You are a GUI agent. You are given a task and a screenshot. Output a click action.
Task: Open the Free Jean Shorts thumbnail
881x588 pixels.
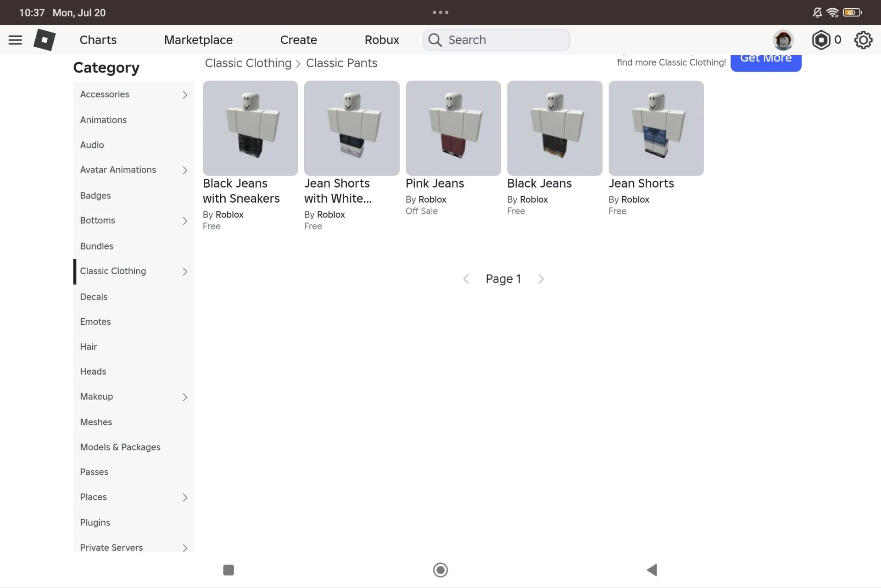[x=656, y=128]
